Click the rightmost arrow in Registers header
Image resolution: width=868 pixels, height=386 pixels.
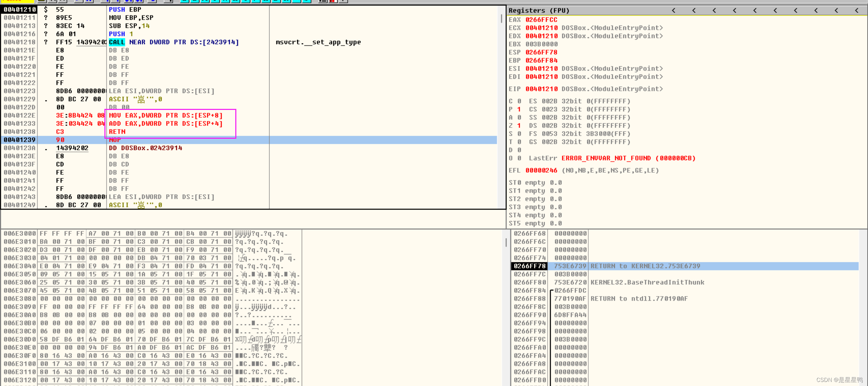[x=856, y=11]
